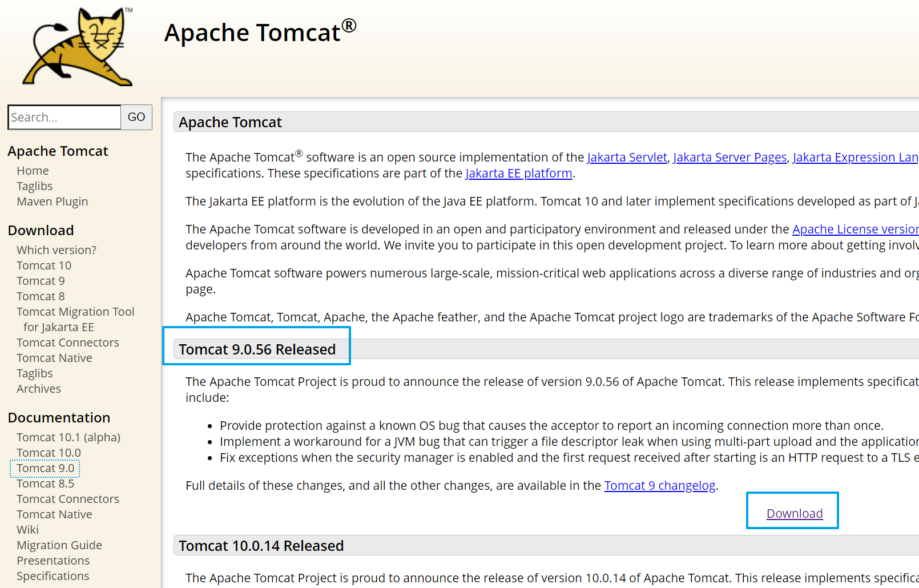The height and width of the screenshot is (588, 919).
Task: Click the Apache Tomcat page title
Action: pyautogui.click(x=260, y=32)
